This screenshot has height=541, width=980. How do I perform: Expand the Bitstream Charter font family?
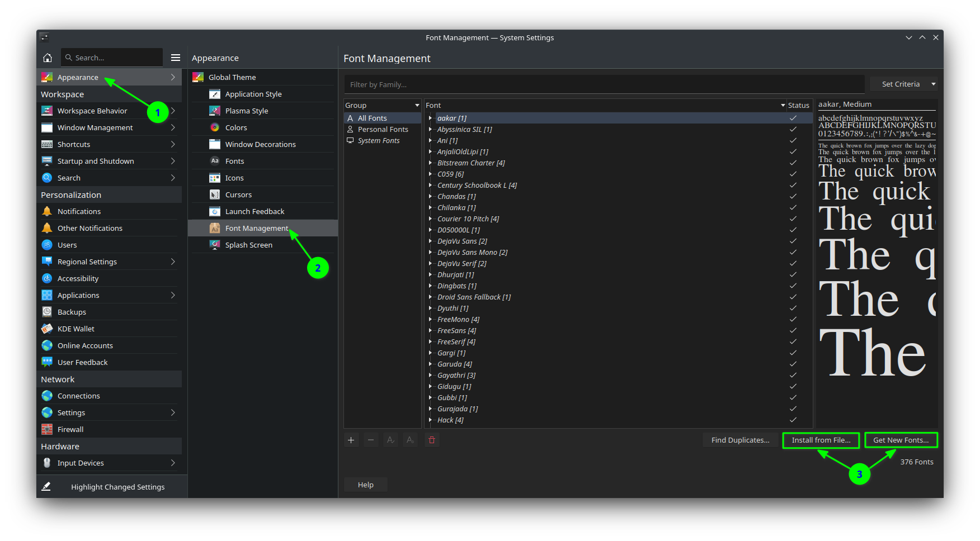pos(430,163)
